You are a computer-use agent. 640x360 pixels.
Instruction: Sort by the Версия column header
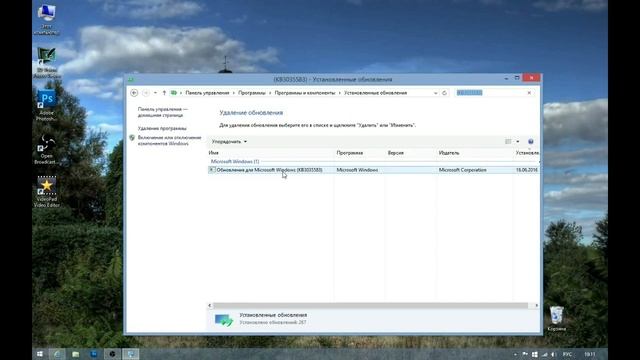[x=411, y=153]
